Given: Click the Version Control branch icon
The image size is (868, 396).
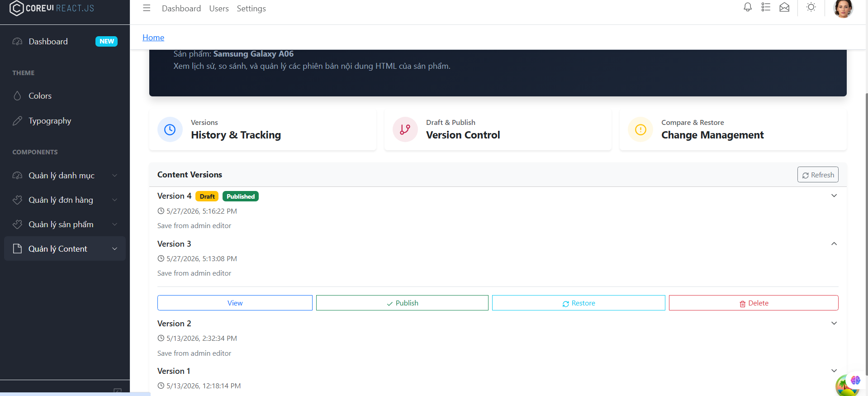Looking at the screenshot, I should click(405, 130).
